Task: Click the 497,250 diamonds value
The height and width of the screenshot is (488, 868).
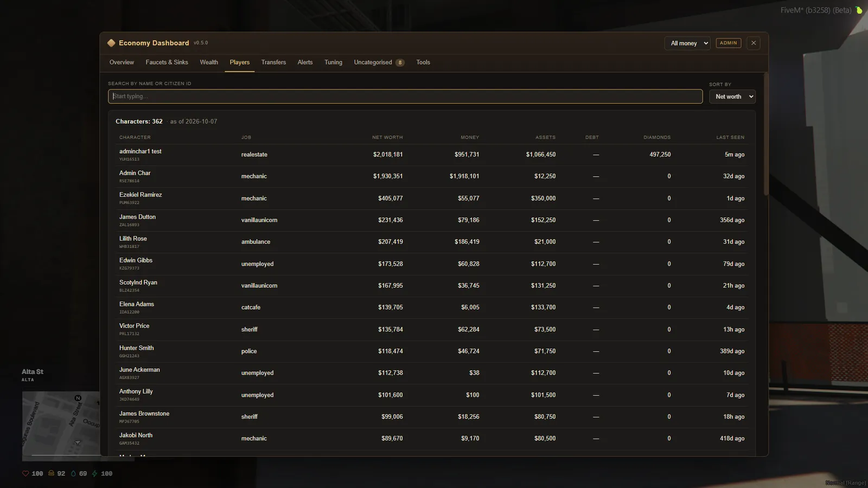Action: pyautogui.click(x=660, y=155)
